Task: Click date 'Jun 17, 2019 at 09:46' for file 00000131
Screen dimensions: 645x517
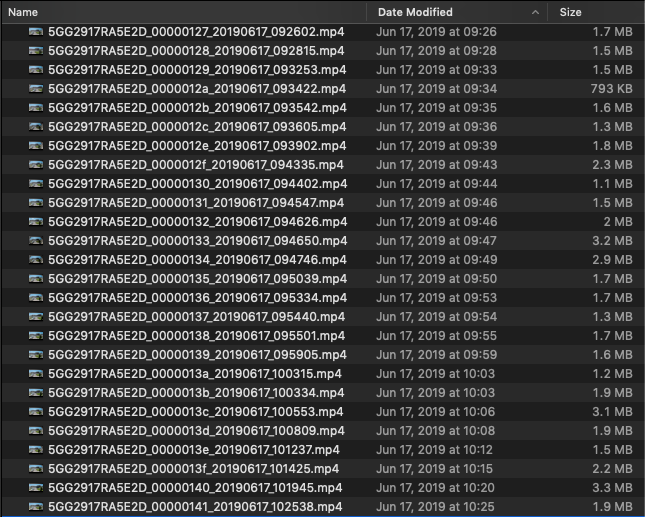Action: (x=436, y=203)
